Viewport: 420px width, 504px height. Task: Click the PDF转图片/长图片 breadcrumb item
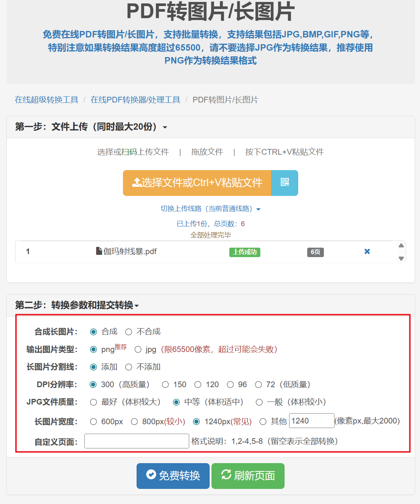pyautogui.click(x=225, y=99)
